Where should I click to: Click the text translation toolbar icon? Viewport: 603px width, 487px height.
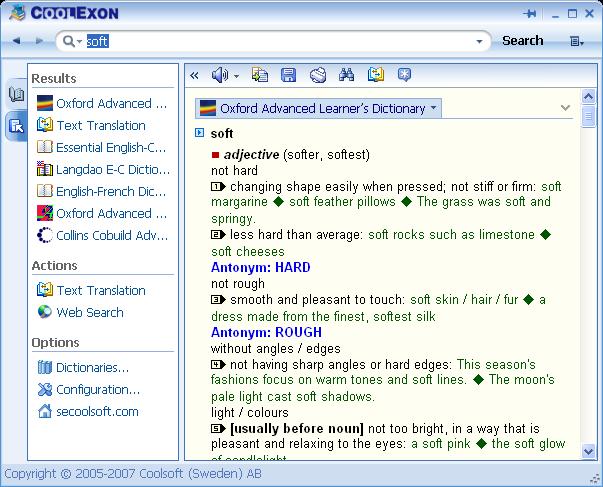coord(375,75)
